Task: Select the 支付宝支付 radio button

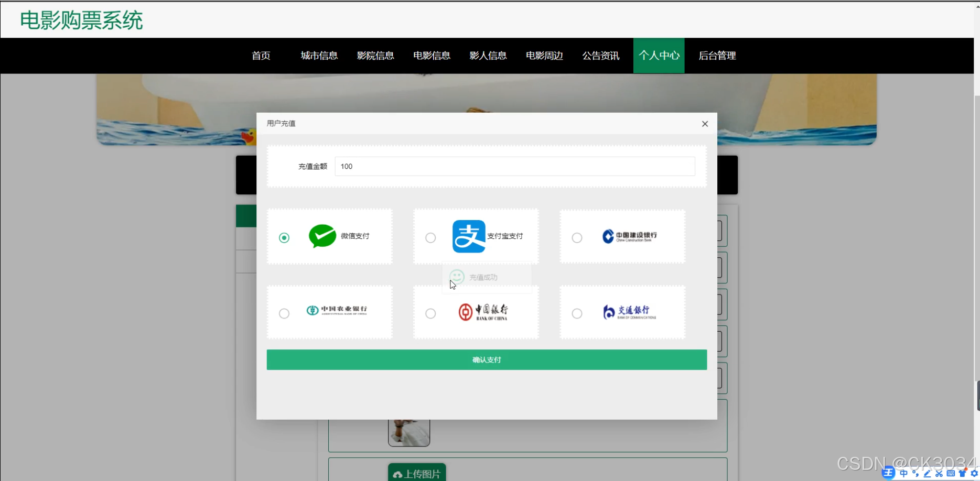Action: [430, 238]
